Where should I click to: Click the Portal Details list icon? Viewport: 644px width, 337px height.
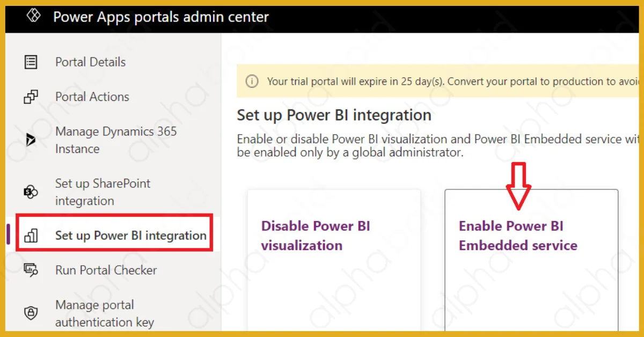click(31, 62)
